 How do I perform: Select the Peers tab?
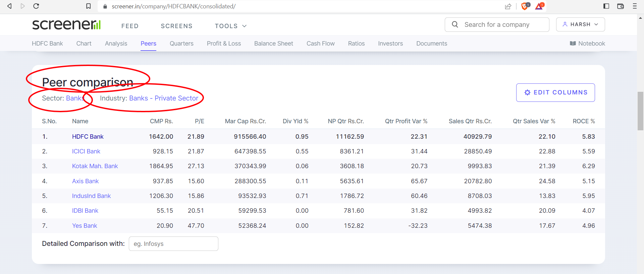pos(149,44)
